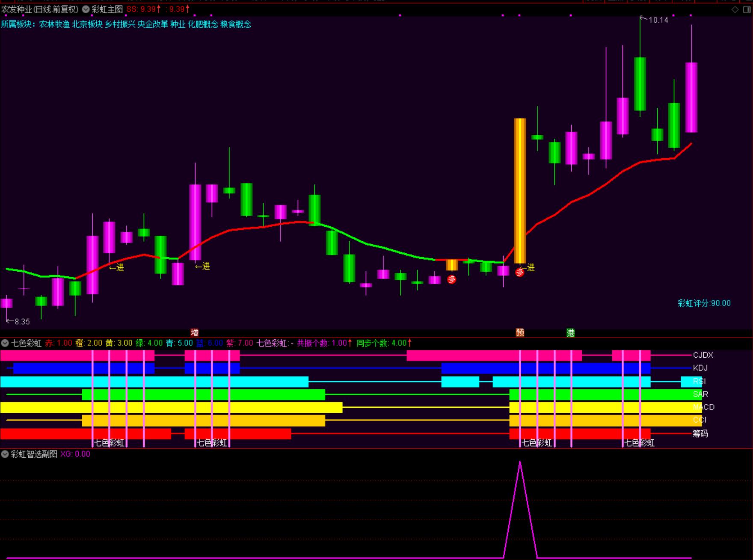753x560 pixels.
Task: Click the 增 event marker on the timeline
Action: [194, 332]
